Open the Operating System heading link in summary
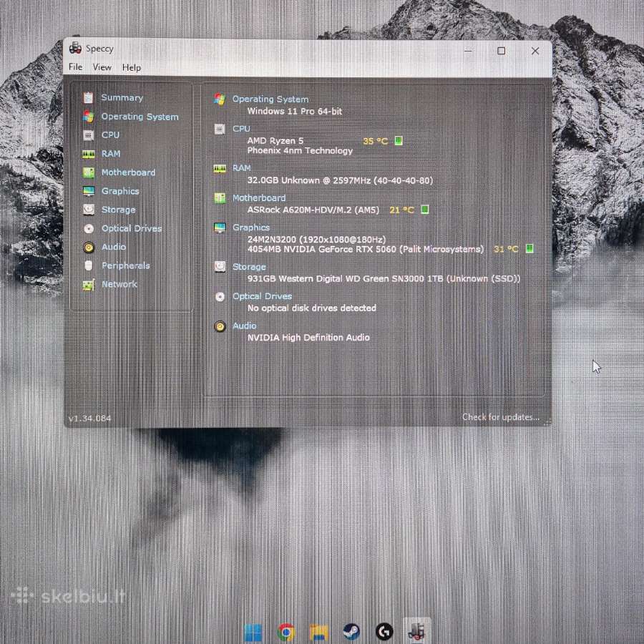The image size is (644, 644). [270, 99]
